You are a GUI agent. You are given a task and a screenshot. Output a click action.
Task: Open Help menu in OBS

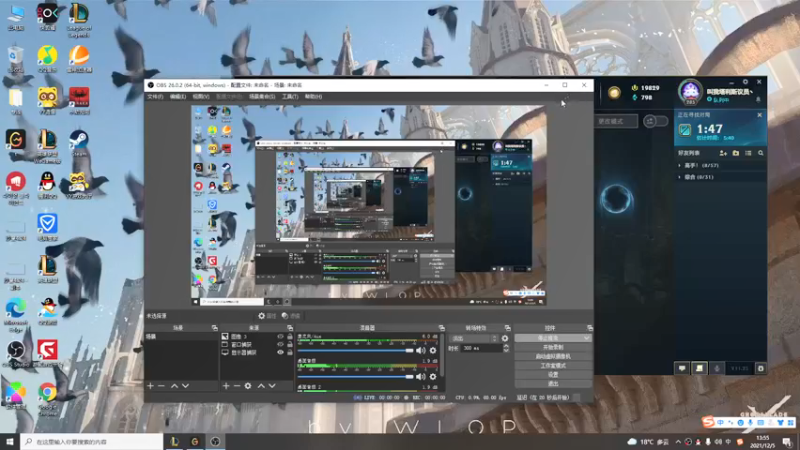pos(313,96)
